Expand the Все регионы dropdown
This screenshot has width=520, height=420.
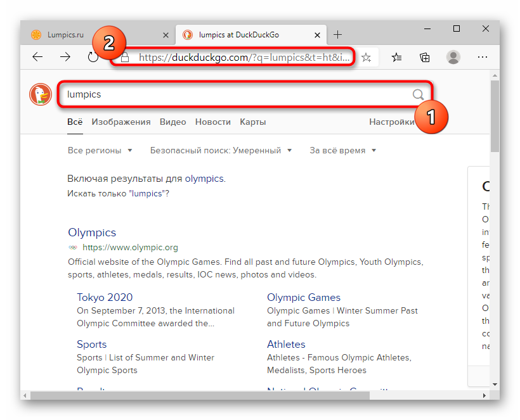[x=100, y=150]
